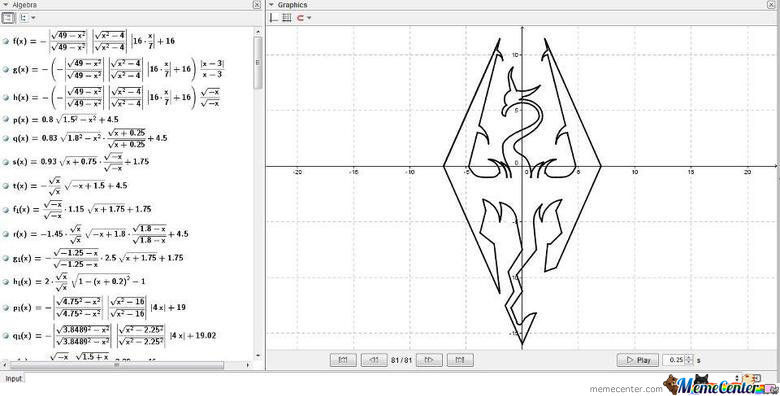Image resolution: width=780 pixels, height=396 pixels.
Task: Close the Graphics view panel
Action: tap(772, 5)
